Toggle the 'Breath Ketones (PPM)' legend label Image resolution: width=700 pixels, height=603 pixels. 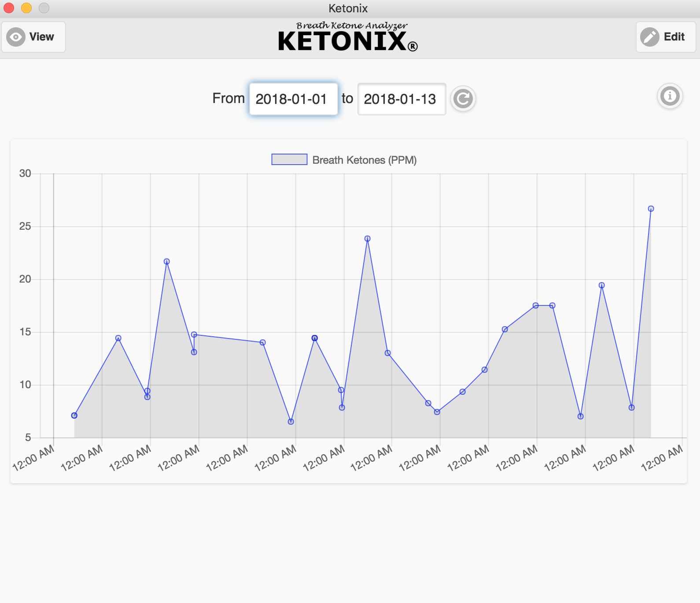364,160
